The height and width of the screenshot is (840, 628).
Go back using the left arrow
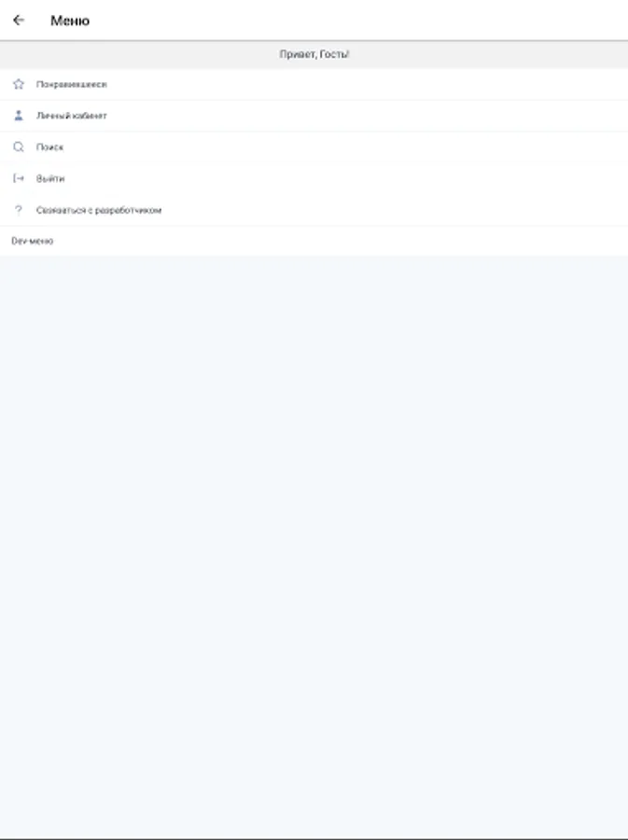coord(19,21)
